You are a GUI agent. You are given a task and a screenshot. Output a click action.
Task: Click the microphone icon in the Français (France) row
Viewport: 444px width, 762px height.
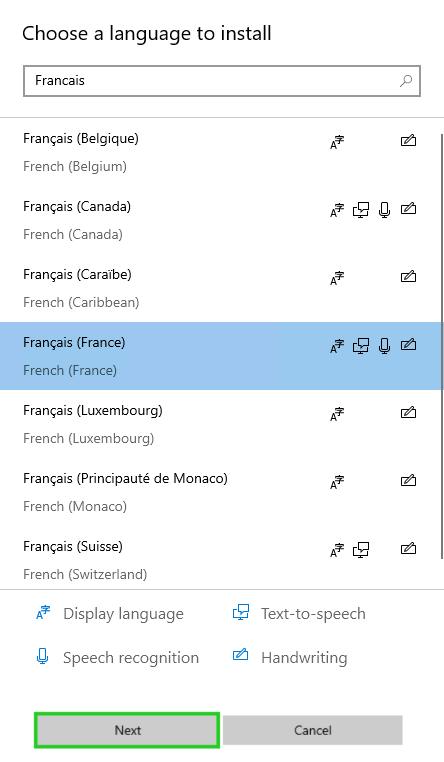coord(384,346)
